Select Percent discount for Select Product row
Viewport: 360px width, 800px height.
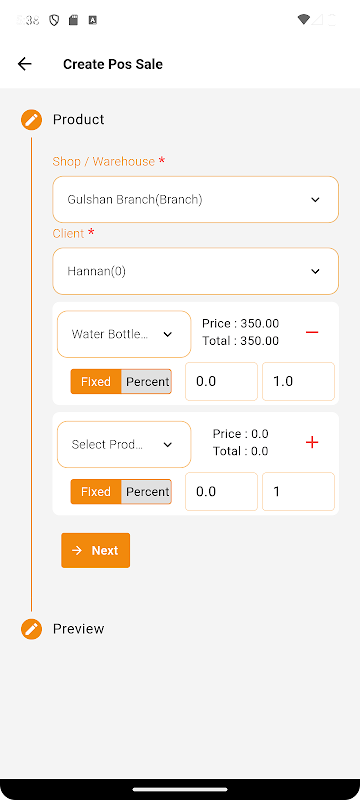point(147,492)
